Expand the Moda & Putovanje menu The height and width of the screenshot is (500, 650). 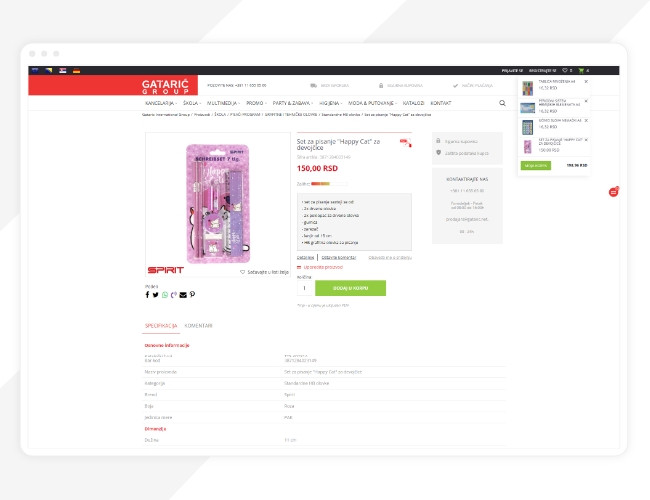click(x=372, y=103)
